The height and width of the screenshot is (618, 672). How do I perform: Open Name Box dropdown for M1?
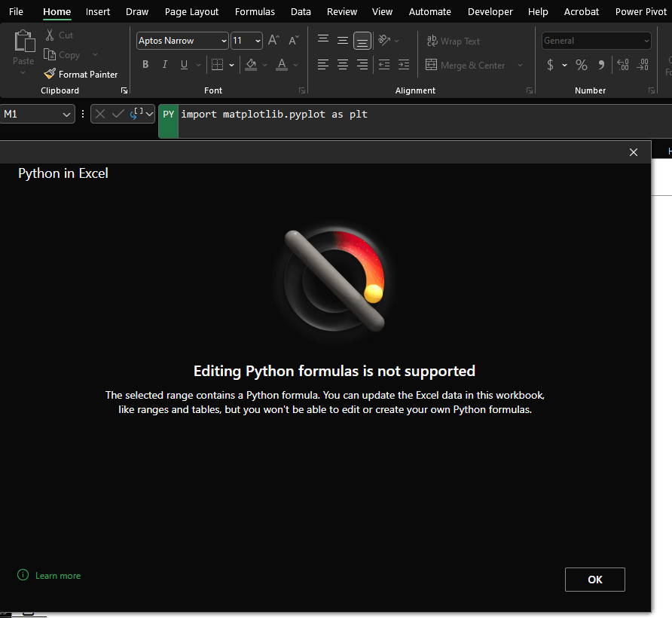[x=66, y=114]
